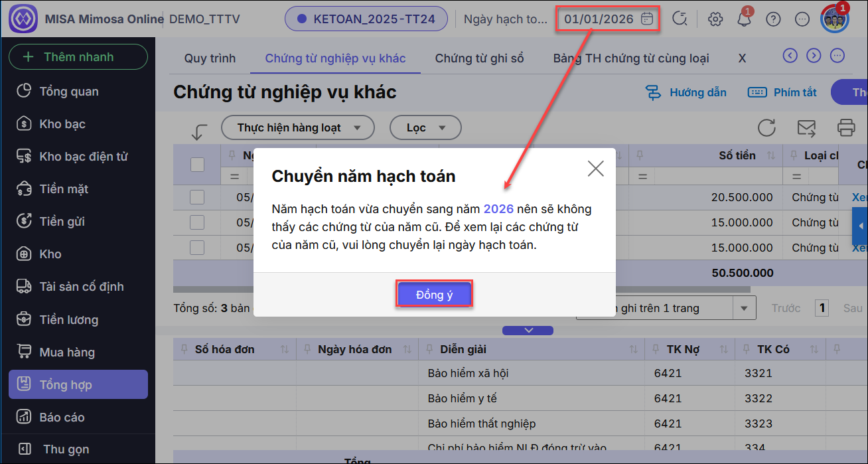Open the records-per-page dropdown arrow

[x=744, y=308]
